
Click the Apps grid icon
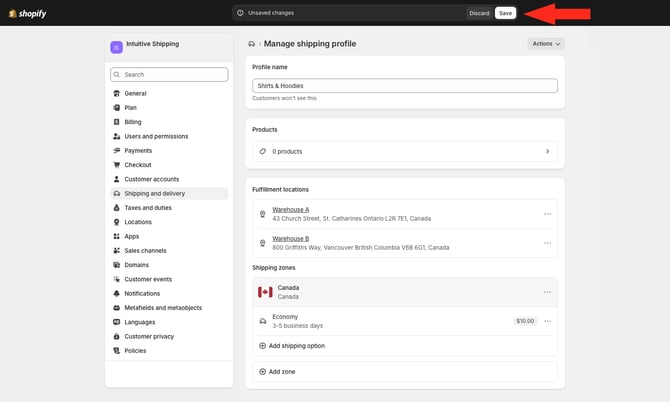point(116,236)
